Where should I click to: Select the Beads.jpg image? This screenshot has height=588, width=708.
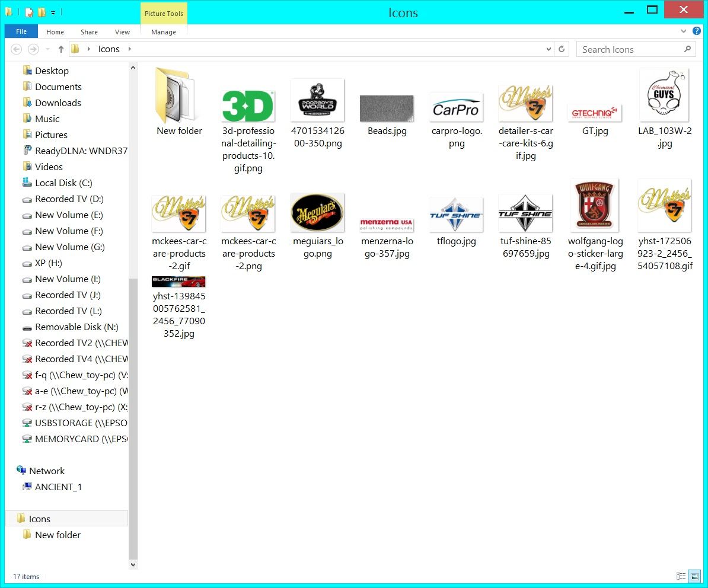click(x=387, y=116)
